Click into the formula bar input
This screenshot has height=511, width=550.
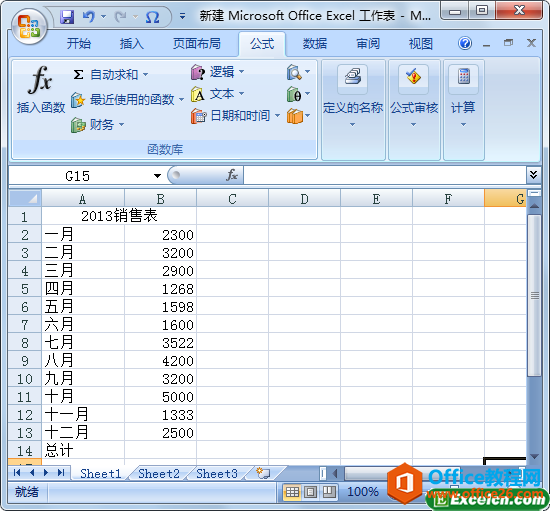384,175
